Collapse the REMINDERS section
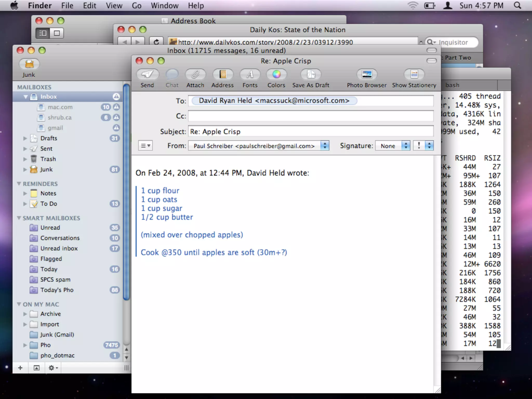 tap(19, 184)
